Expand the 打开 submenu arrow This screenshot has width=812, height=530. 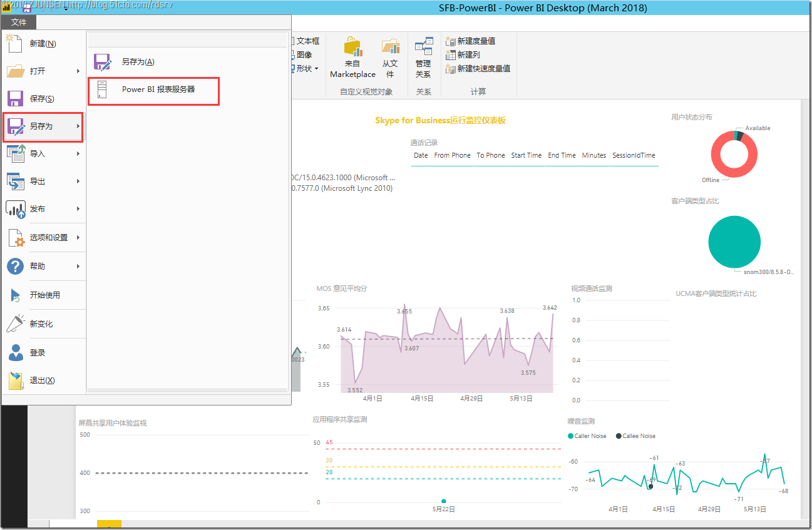(78, 71)
